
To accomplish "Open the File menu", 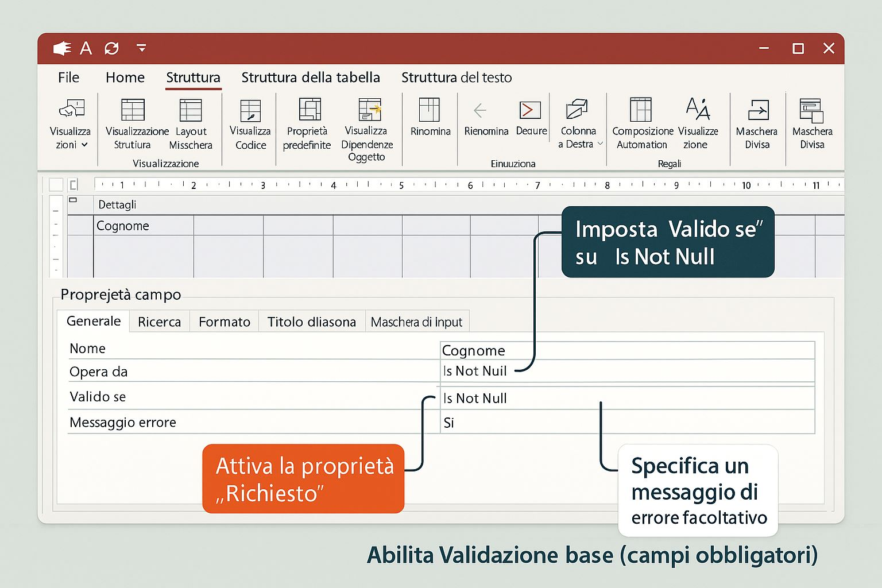I will (x=68, y=78).
